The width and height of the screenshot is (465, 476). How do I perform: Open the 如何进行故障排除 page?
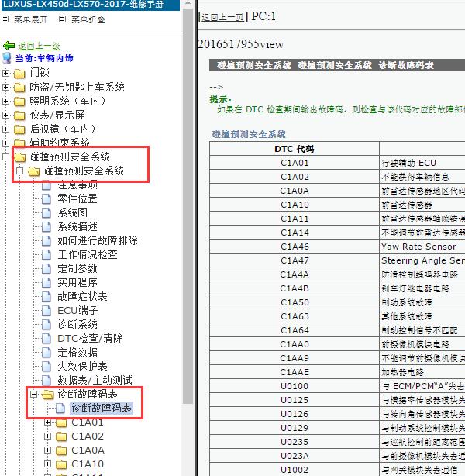[98, 241]
